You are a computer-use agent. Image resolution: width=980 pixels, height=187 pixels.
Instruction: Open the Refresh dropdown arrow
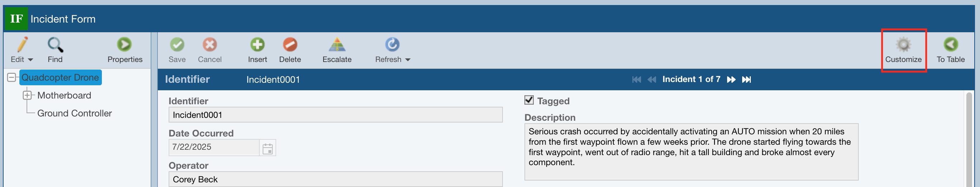pyautogui.click(x=408, y=60)
